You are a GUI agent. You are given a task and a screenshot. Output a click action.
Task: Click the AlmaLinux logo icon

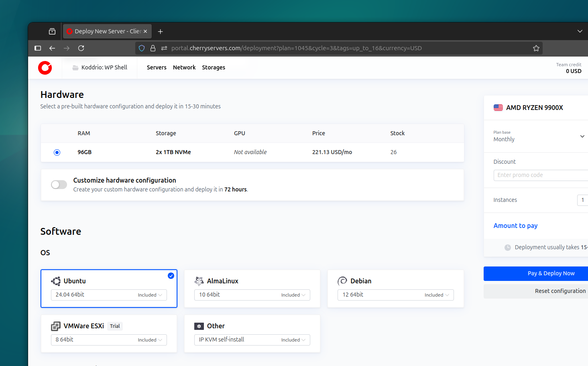click(x=199, y=281)
